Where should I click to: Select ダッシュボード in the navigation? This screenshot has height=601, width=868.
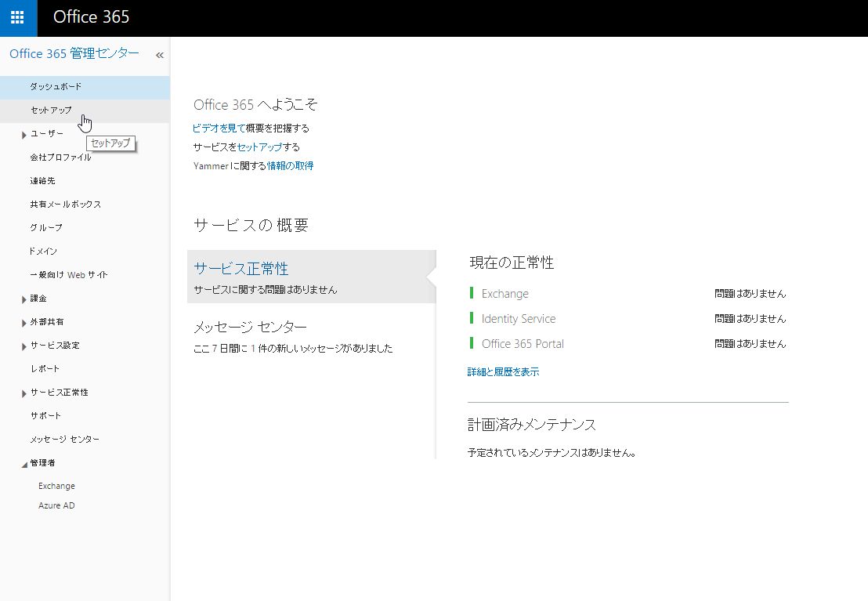85,87
